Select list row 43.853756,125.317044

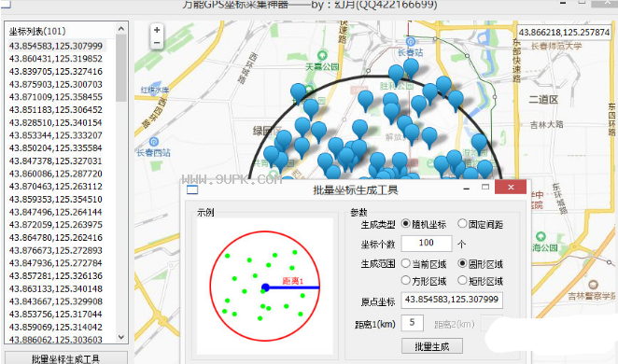tap(56, 314)
